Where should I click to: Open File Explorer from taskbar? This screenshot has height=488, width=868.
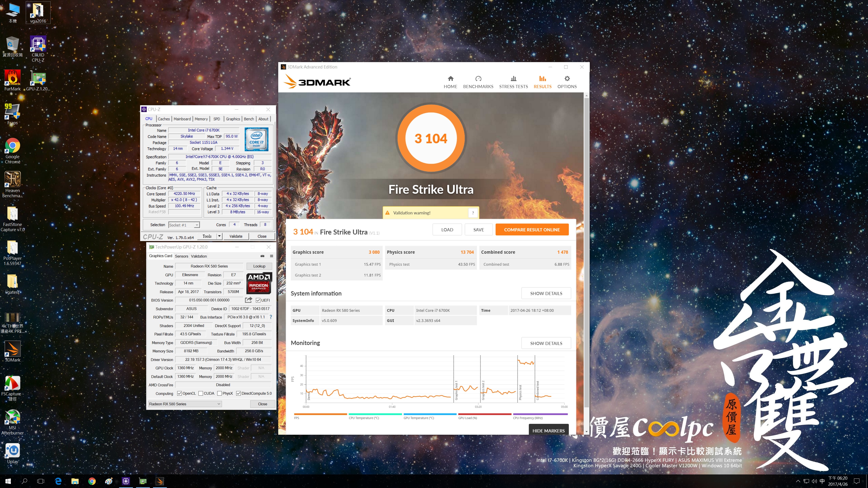[x=75, y=481]
